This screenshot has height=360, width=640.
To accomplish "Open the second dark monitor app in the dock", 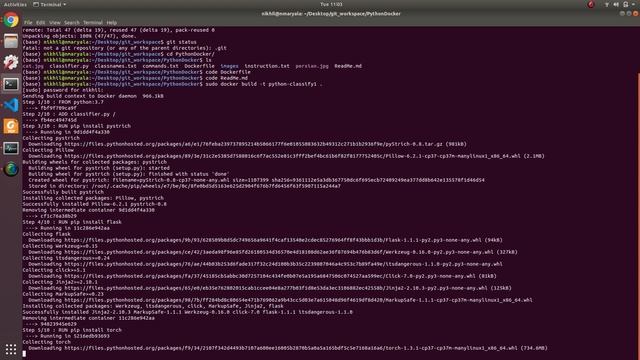I will point(11,148).
